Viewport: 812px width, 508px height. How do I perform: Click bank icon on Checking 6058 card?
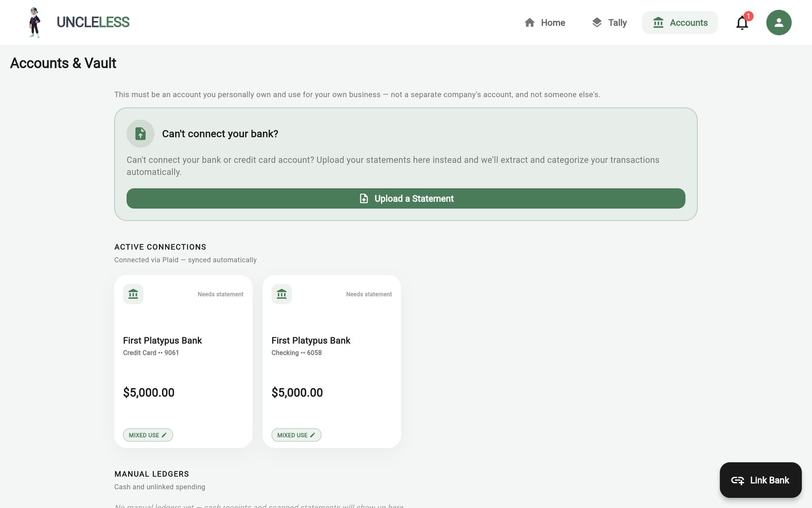click(x=282, y=294)
